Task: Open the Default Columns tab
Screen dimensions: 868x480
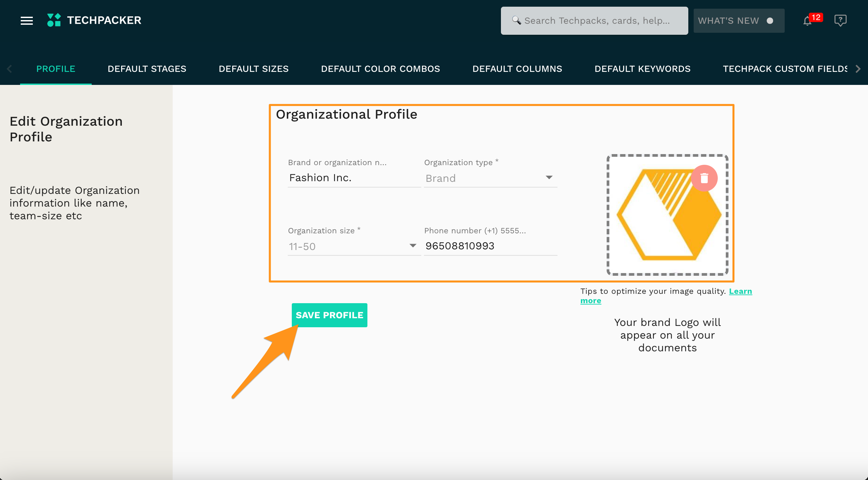Action: (517, 69)
